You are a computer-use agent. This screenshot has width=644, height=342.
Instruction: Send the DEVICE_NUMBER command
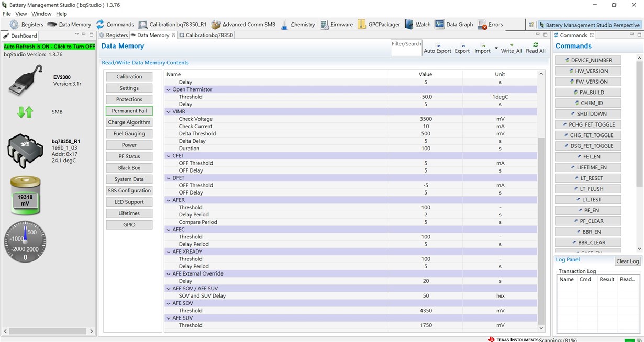[588, 60]
